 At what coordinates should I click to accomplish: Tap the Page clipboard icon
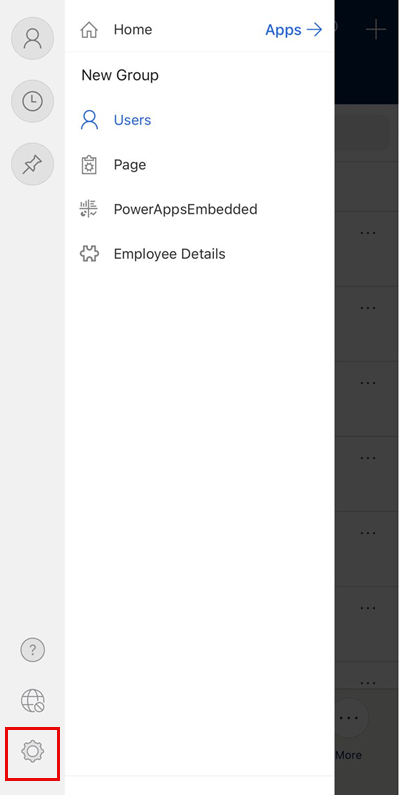[x=89, y=165]
